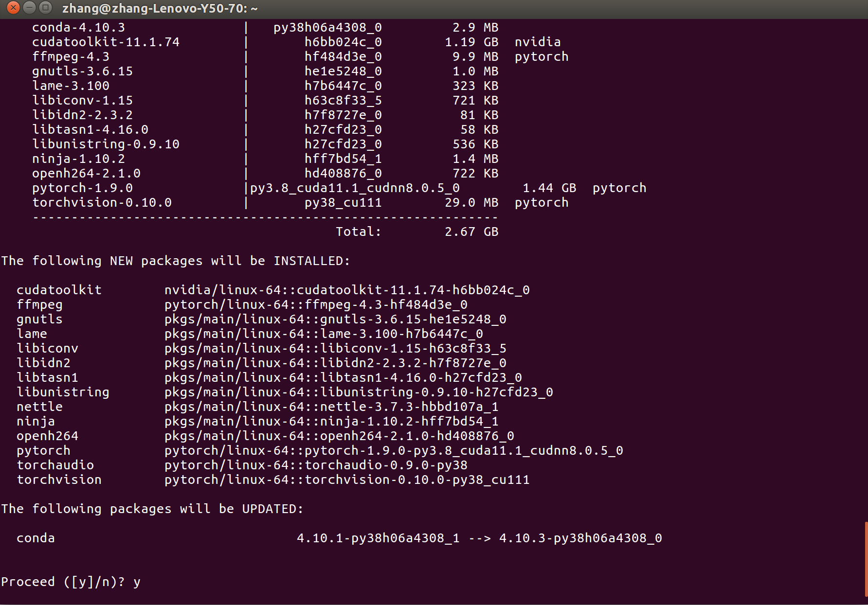Click the size value '1.44 GB'
Image resolution: width=868 pixels, height=605 pixels.
tap(549, 188)
